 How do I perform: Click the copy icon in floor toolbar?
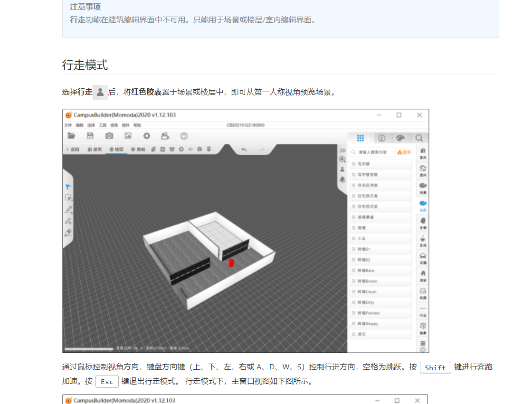coord(153,149)
